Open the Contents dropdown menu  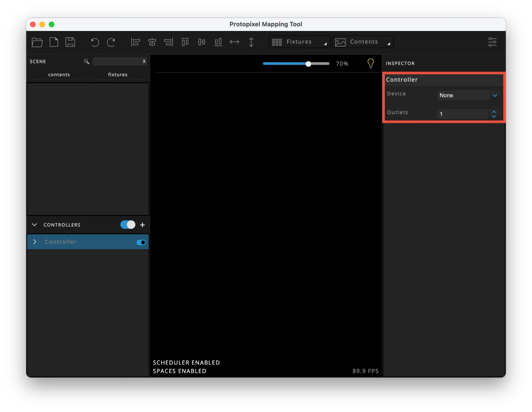point(363,42)
